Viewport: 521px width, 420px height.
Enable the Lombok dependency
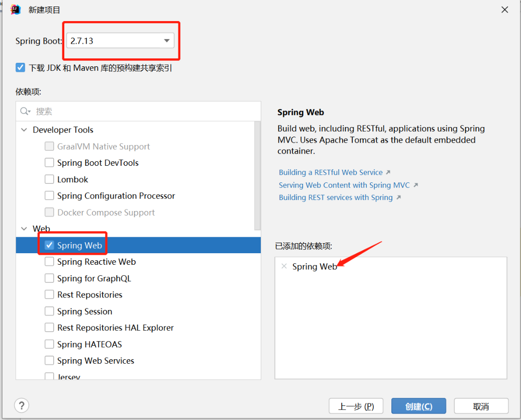coord(49,179)
